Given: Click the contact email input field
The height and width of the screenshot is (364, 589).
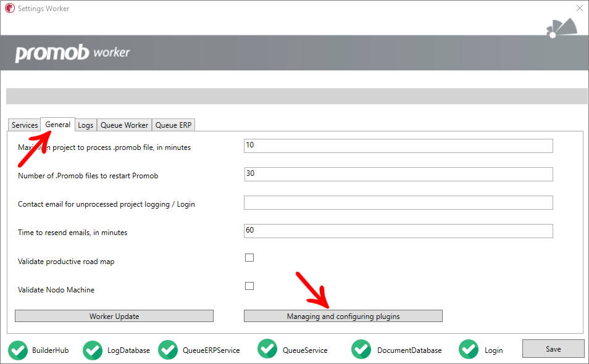Looking at the screenshot, I should 399,202.
